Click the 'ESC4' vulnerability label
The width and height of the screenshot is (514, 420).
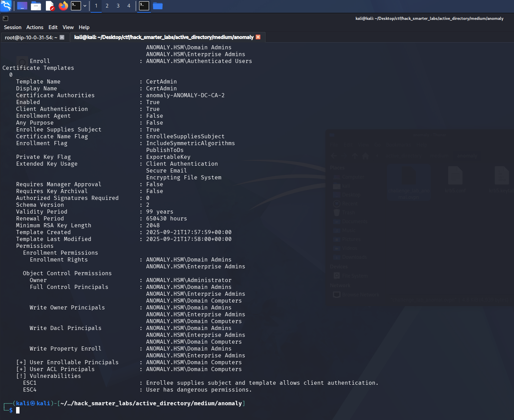pos(30,390)
